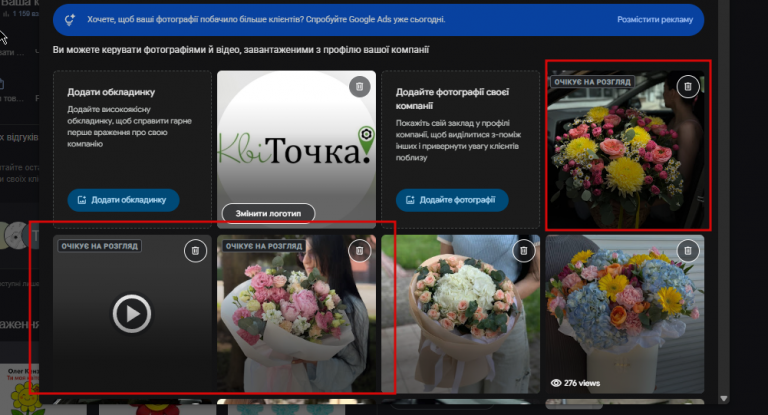Viewport: 768px width, 415px height.
Task: Open the Розмістити рекламу link
Action: coord(655,20)
